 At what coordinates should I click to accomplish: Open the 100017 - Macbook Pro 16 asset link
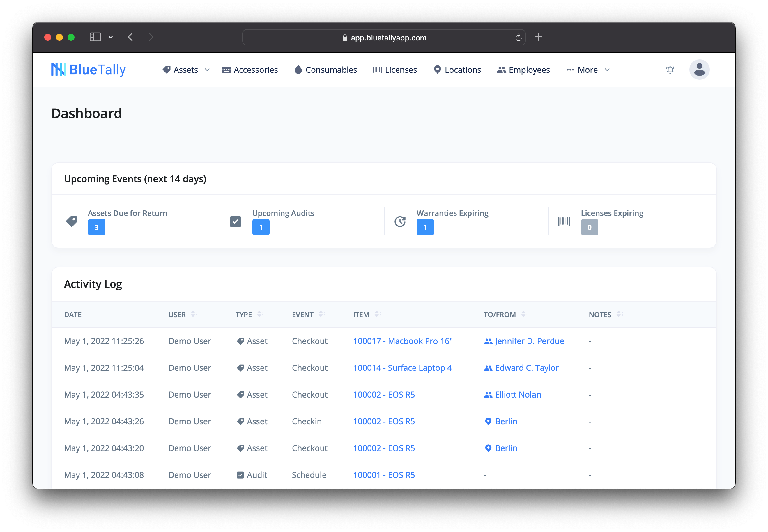pyautogui.click(x=403, y=341)
